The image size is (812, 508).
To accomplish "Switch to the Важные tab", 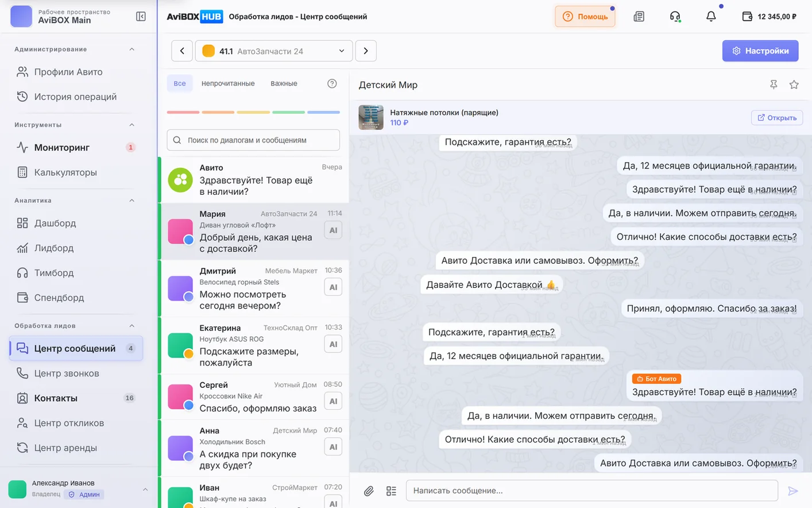I will coord(284,83).
